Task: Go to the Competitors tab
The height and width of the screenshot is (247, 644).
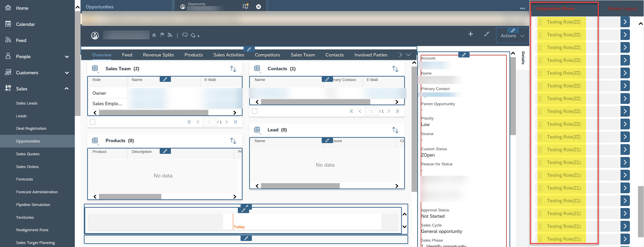Action: coord(267,55)
